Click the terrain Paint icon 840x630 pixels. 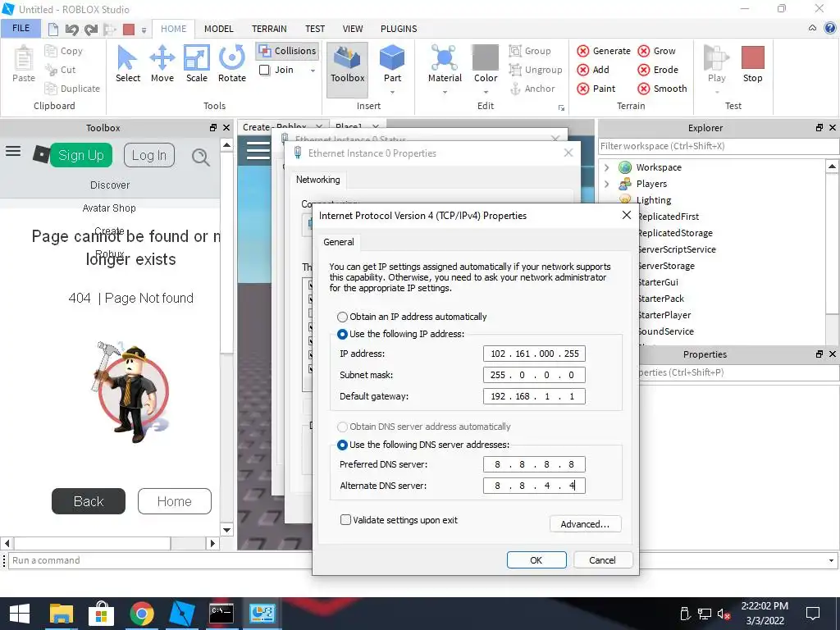click(583, 89)
